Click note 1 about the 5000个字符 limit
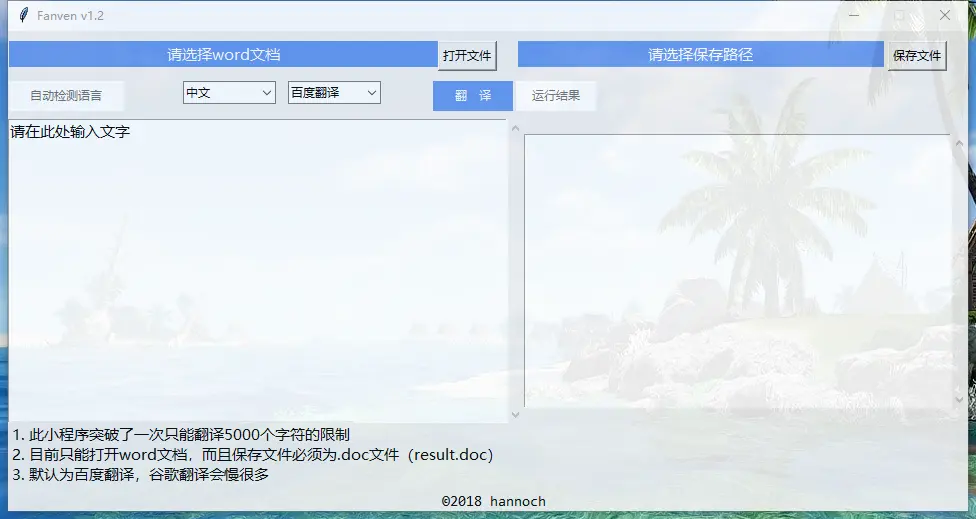Viewport: 976px width, 519px height. [181, 434]
